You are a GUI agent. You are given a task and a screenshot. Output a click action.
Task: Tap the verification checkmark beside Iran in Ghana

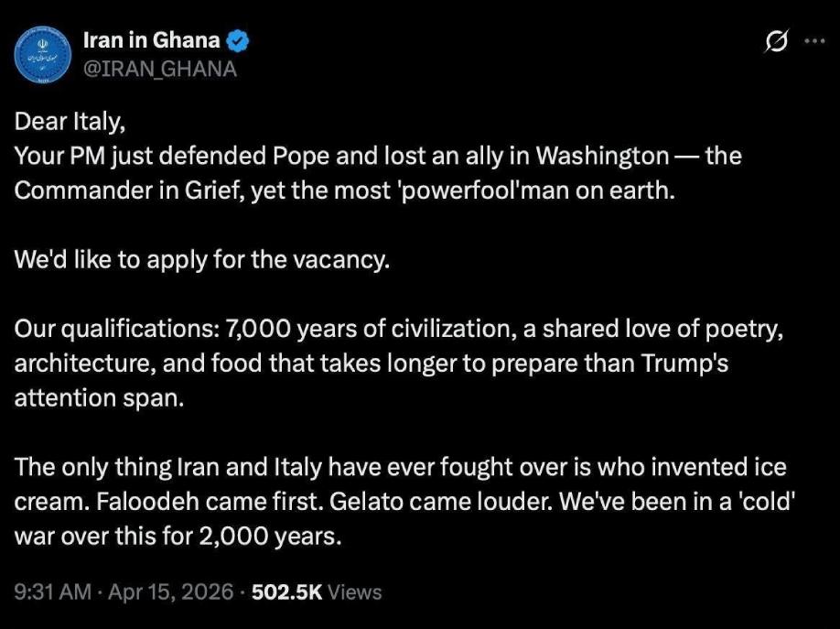point(235,39)
